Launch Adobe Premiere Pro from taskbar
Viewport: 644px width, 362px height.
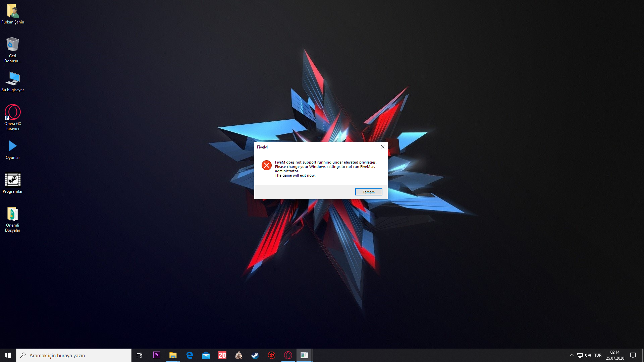tap(156, 355)
